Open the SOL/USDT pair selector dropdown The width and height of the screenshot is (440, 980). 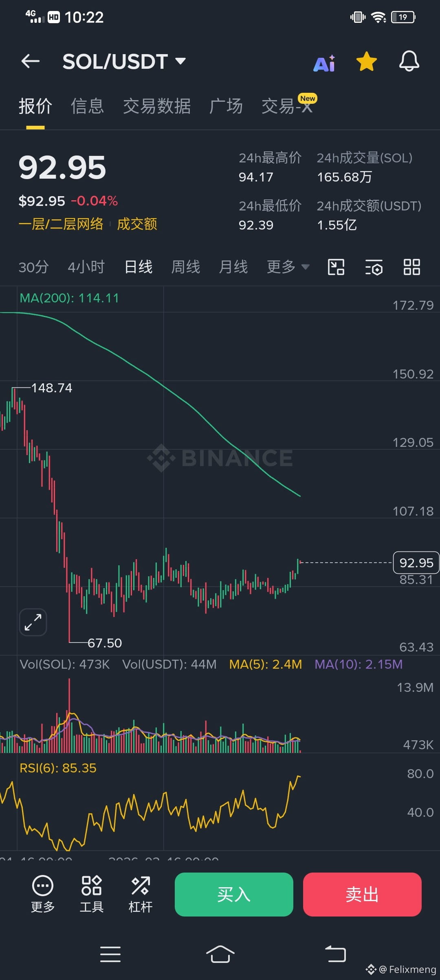point(124,62)
